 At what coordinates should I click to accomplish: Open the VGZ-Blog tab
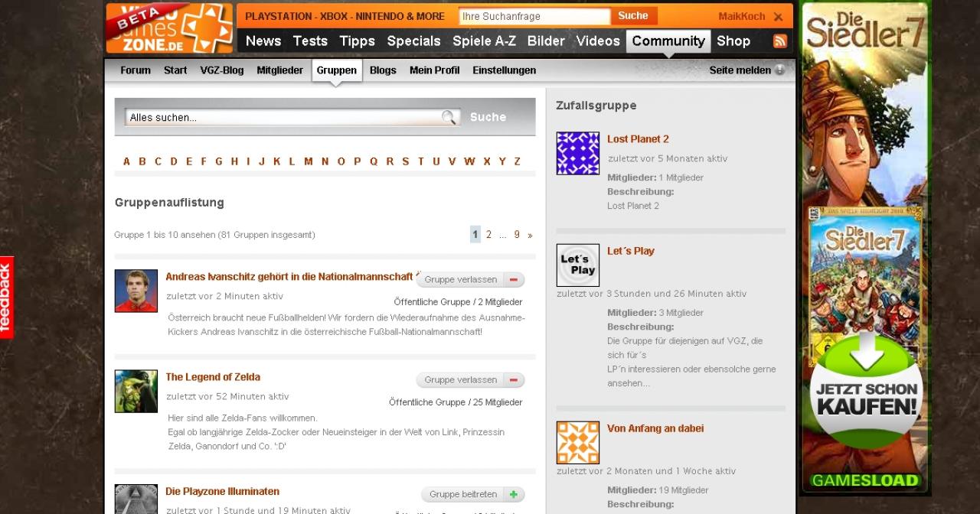coord(222,70)
